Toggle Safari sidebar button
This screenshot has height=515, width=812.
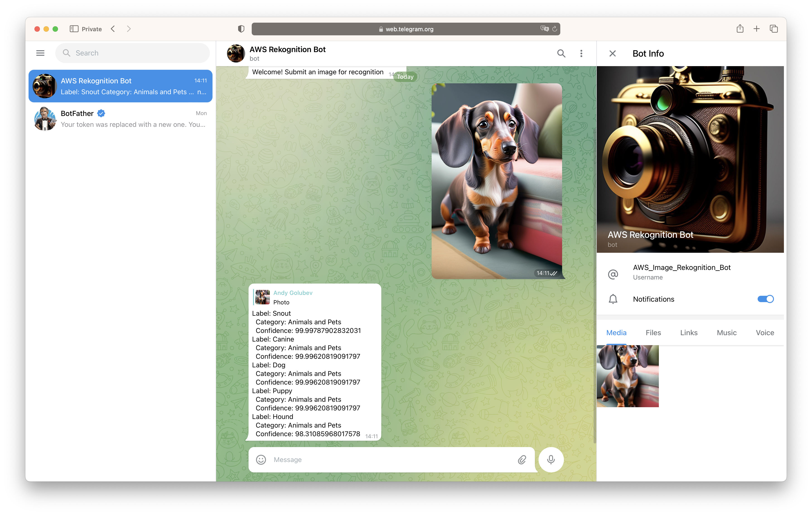point(74,29)
